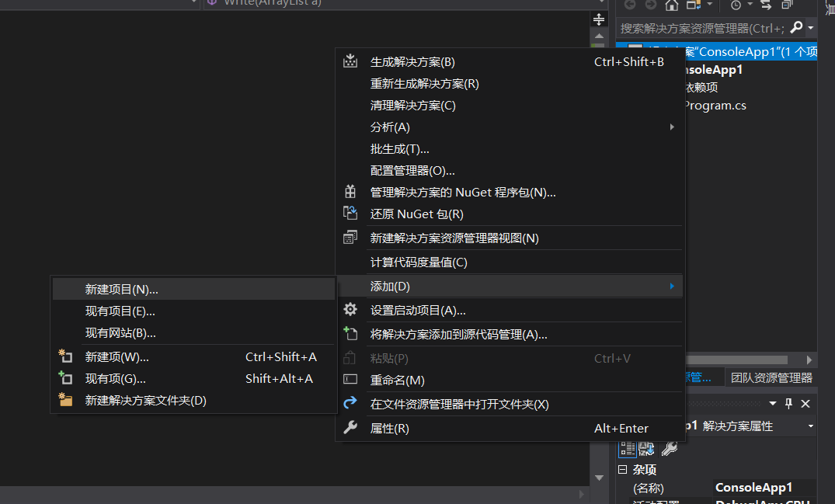Click the Restore NuGet packages icon
Screen dimensions: 835x504
(x=350, y=214)
